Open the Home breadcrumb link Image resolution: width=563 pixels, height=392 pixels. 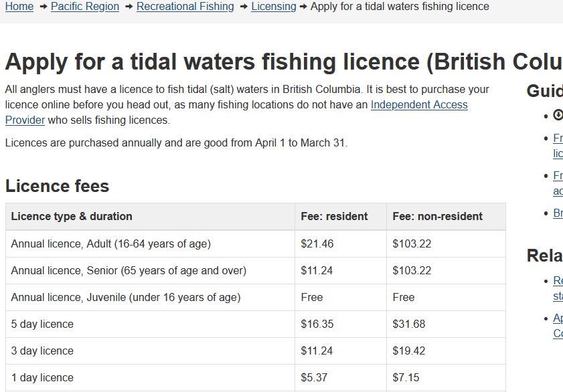tap(19, 7)
